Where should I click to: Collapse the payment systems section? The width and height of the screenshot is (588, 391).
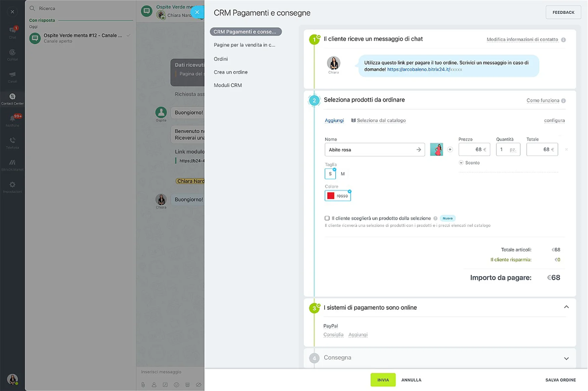coord(566,307)
